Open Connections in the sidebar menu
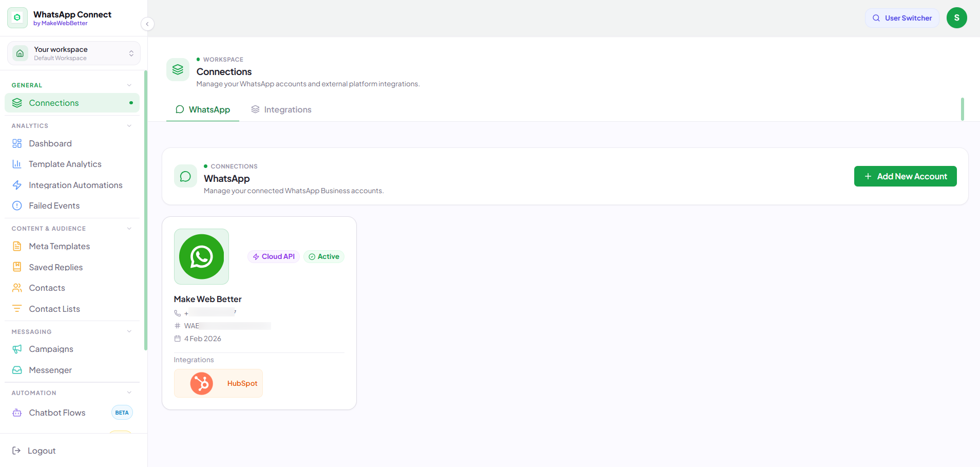 72,103
